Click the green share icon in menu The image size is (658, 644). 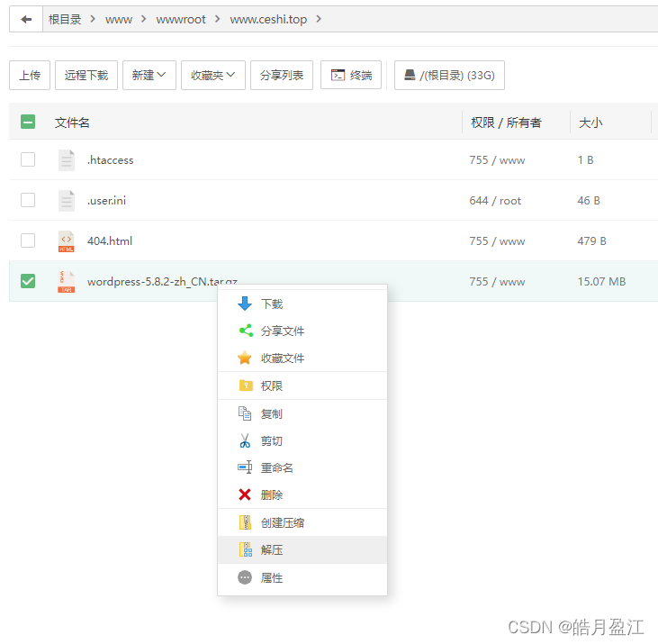tap(246, 331)
